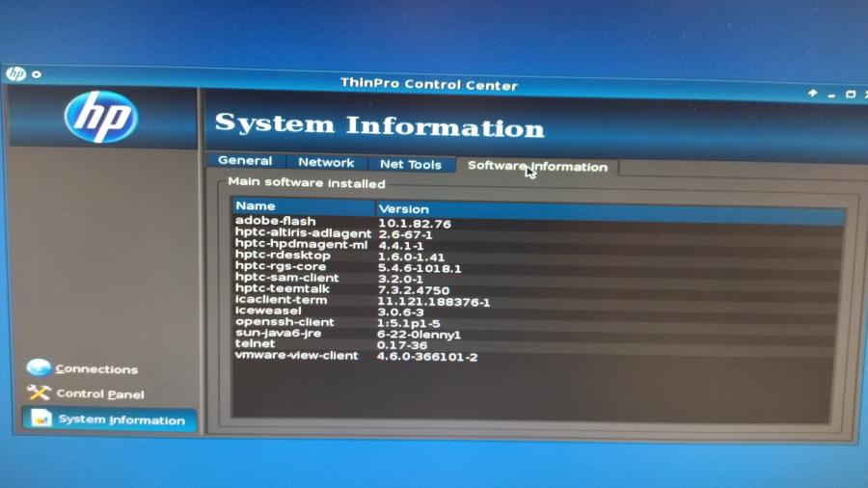Open Connections in the sidebar
This screenshot has width=868, height=488.
[96, 369]
